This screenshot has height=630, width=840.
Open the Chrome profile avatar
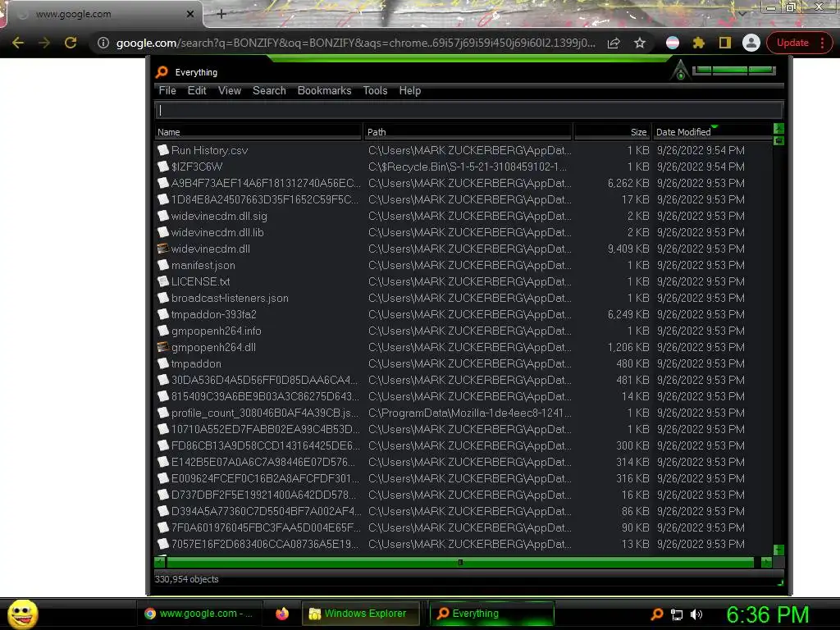point(751,43)
